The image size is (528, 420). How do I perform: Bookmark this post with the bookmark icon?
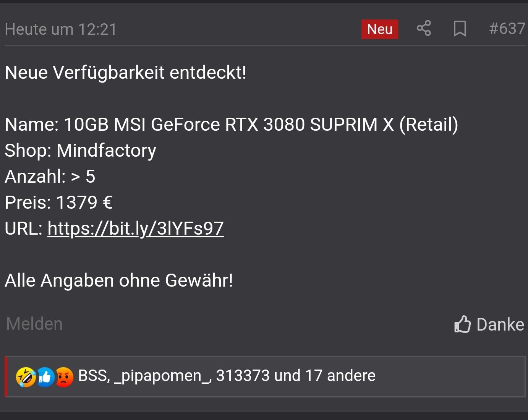coord(460,29)
